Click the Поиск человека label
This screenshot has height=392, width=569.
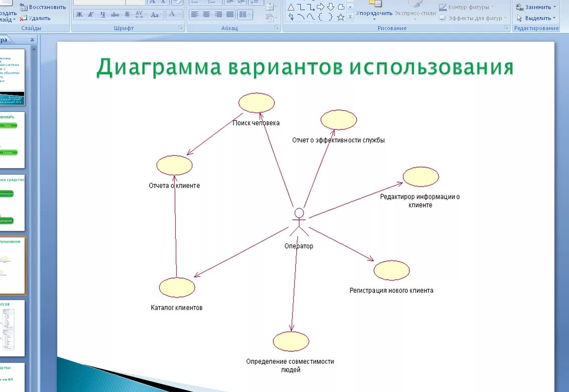click(x=256, y=123)
